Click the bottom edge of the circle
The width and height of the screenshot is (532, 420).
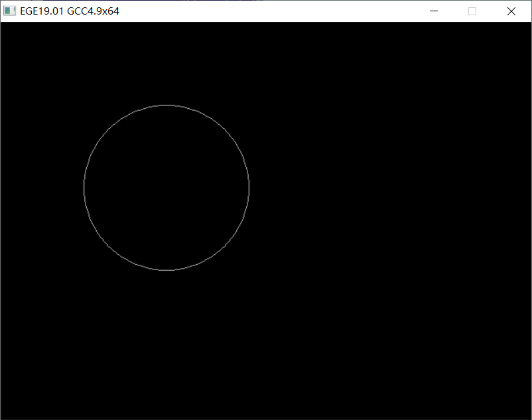tap(166, 270)
